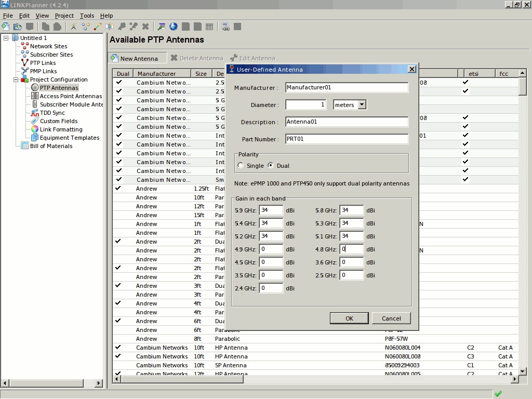The width and height of the screenshot is (532, 399).
Task: Click the table vertical scrollbar up arrow
Action: (523, 73)
